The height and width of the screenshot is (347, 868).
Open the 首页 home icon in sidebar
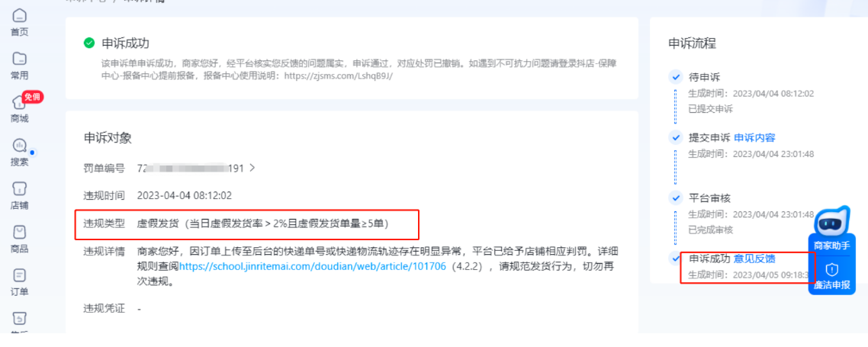[x=19, y=15]
